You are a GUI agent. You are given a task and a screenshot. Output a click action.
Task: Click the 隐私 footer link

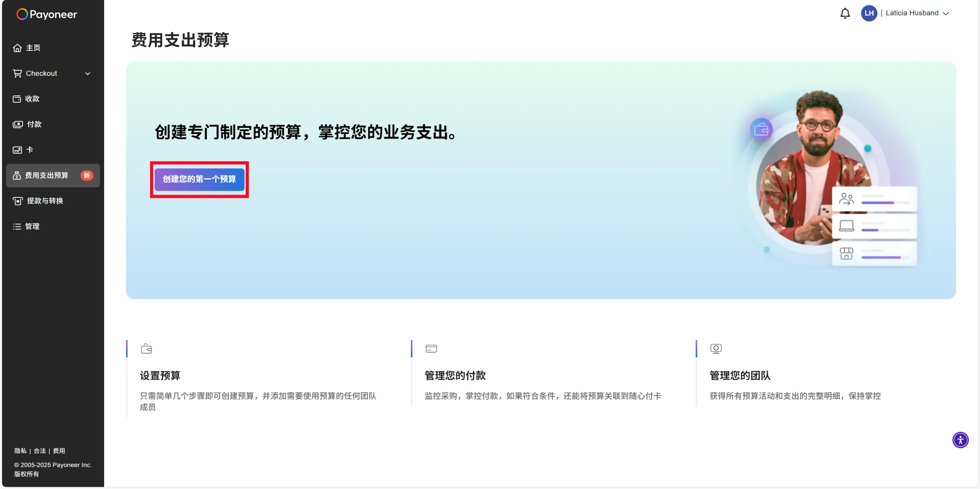(x=21, y=451)
